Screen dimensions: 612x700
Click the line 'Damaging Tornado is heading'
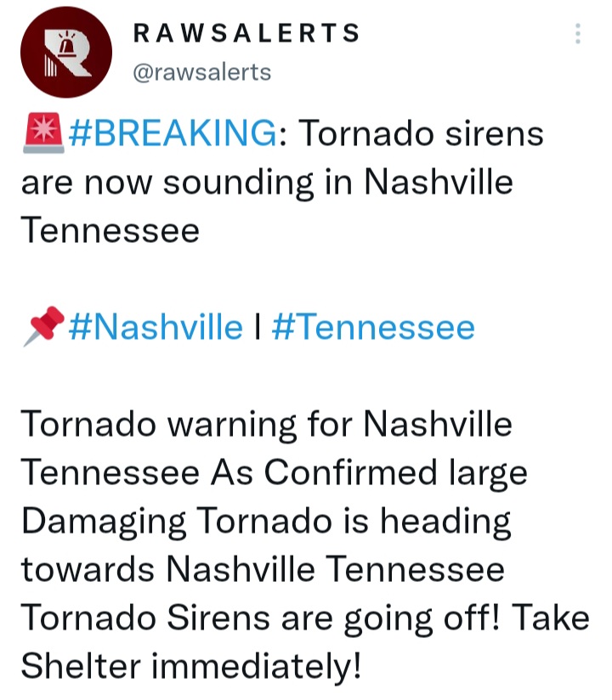pyautogui.click(x=266, y=522)
